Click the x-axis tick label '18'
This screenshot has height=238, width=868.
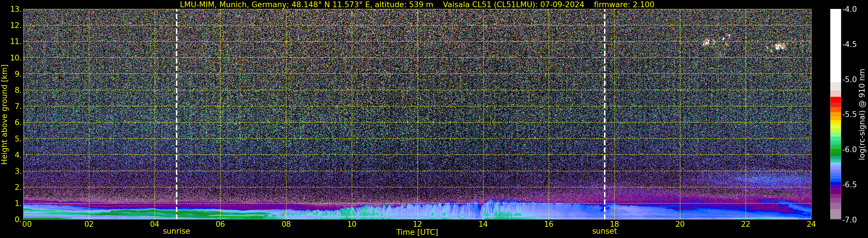click(x=614, y=224)
